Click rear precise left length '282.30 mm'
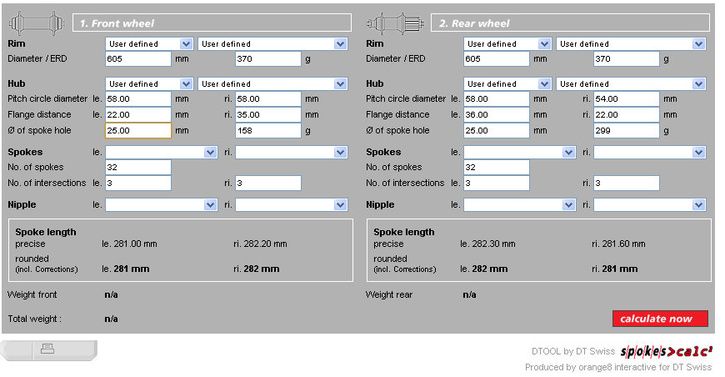This screenshot has width=725, height=377. 493,244
